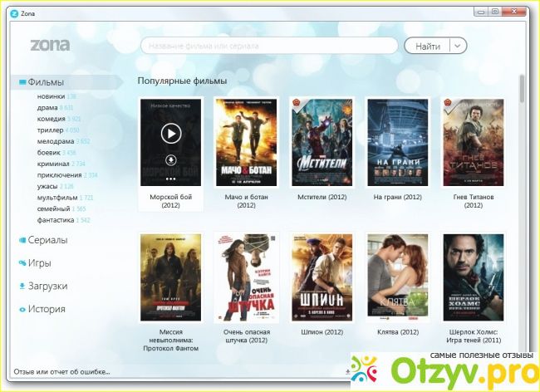Open Отзыв или отчет об ошибке link
The width and height of the screenshot is (540, 392).
click(62, 372)
